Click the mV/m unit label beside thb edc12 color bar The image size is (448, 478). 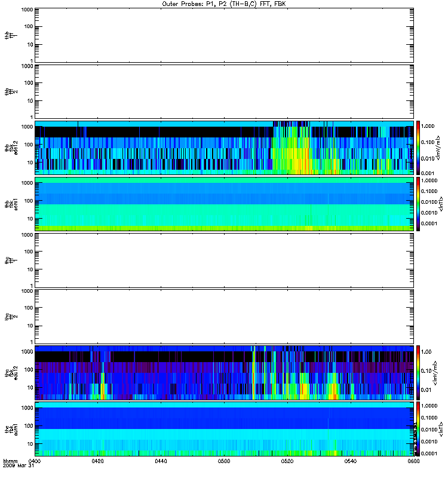coord(438,148)
